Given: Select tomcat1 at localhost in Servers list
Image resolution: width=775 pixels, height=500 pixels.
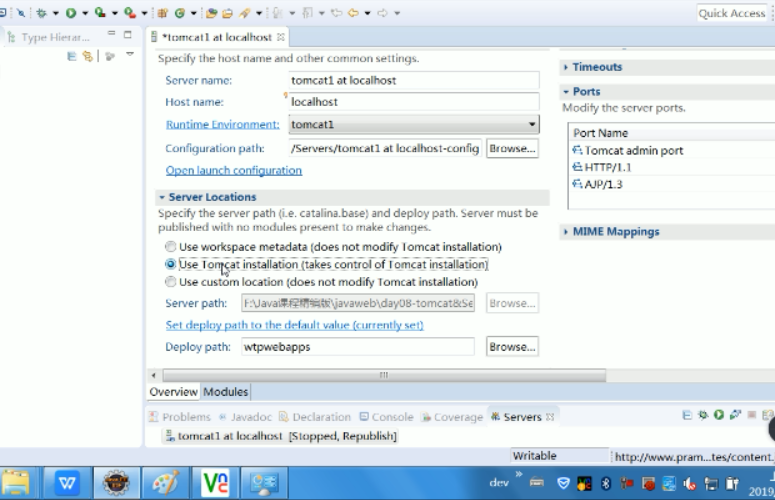Looking at the screenshot, I should click(x=281, y=436).
